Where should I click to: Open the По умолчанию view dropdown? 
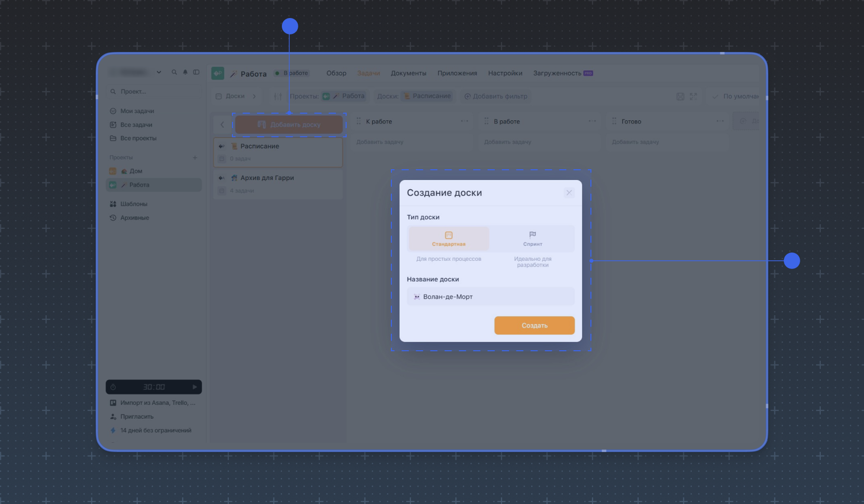735,97
